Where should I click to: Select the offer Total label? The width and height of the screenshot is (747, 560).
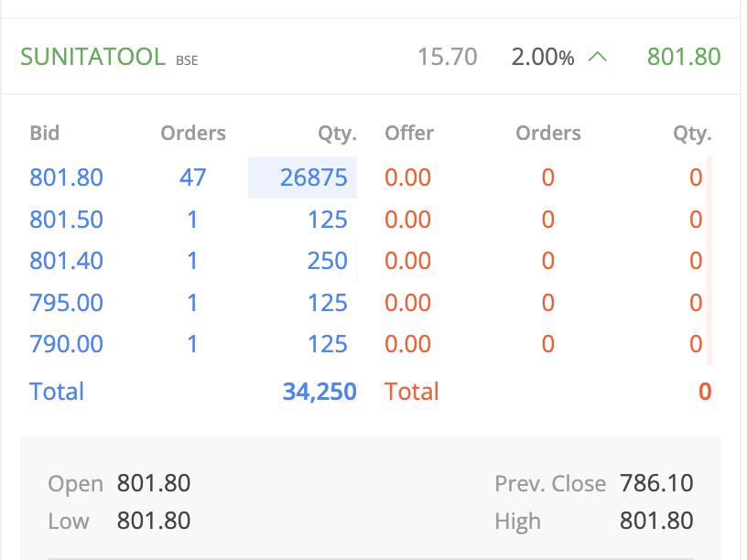tap(412, 392)
